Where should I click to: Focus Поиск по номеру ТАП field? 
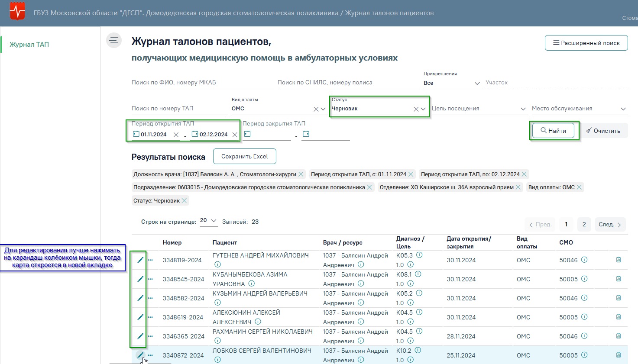(x=179, y=108)
